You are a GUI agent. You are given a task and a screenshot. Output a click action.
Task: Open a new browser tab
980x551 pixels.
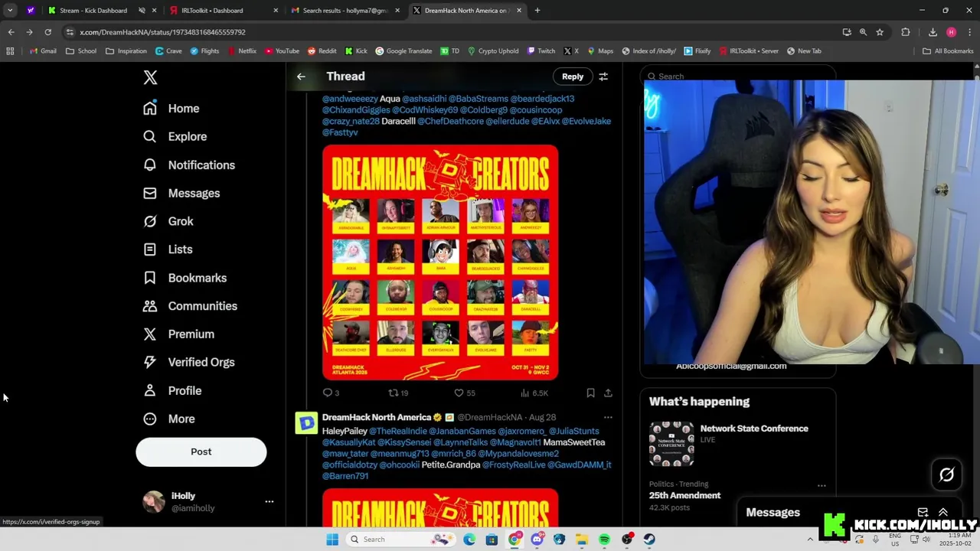pos(537,10)
